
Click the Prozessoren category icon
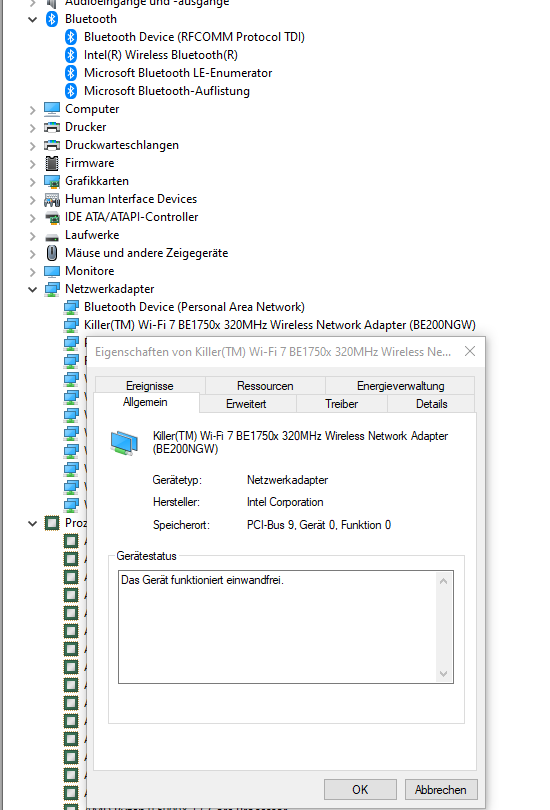(52, 523)
